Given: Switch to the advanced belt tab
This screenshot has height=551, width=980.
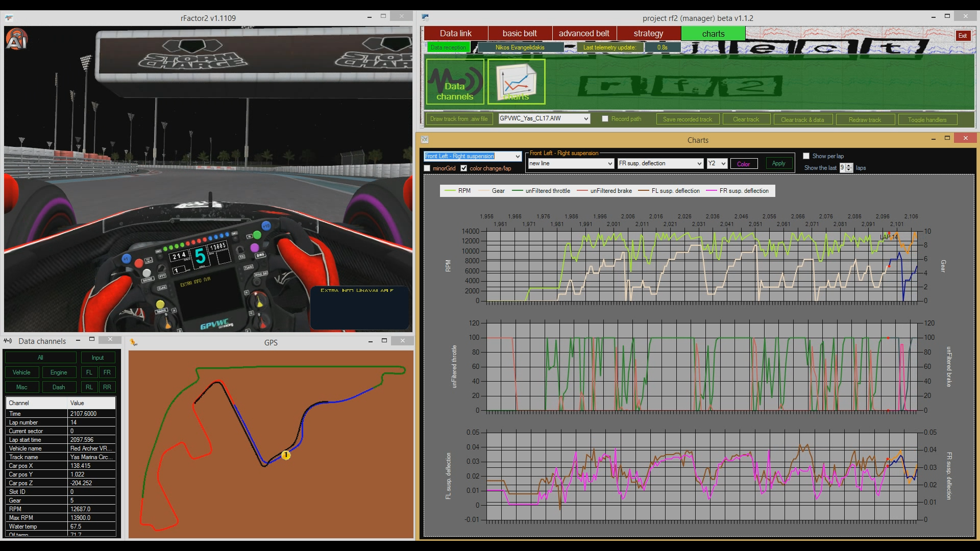Looking at the screenshot, I should pos(583,33).
